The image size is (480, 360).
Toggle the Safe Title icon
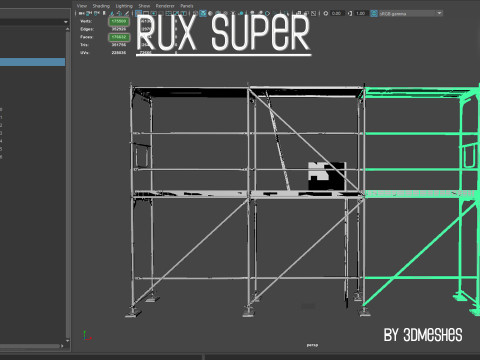(x=184, y=13)
